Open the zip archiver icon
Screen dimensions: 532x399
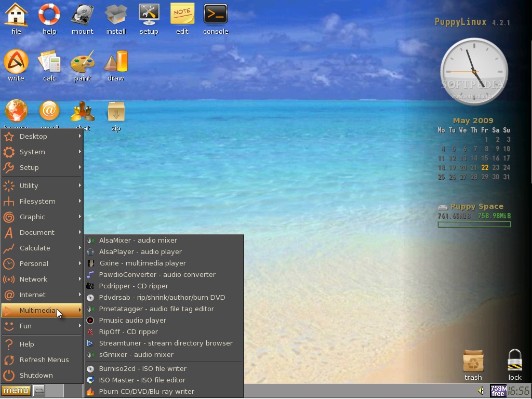(115, 111)
